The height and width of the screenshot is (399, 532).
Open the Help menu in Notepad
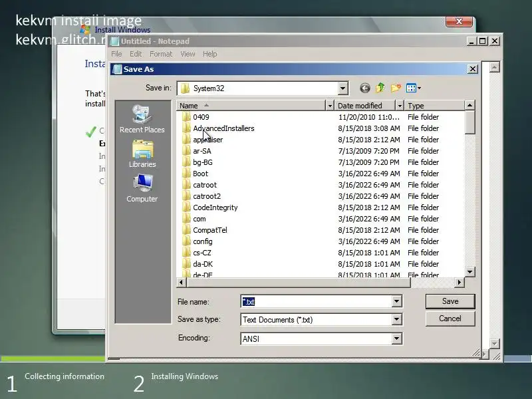tap(209, 54)
